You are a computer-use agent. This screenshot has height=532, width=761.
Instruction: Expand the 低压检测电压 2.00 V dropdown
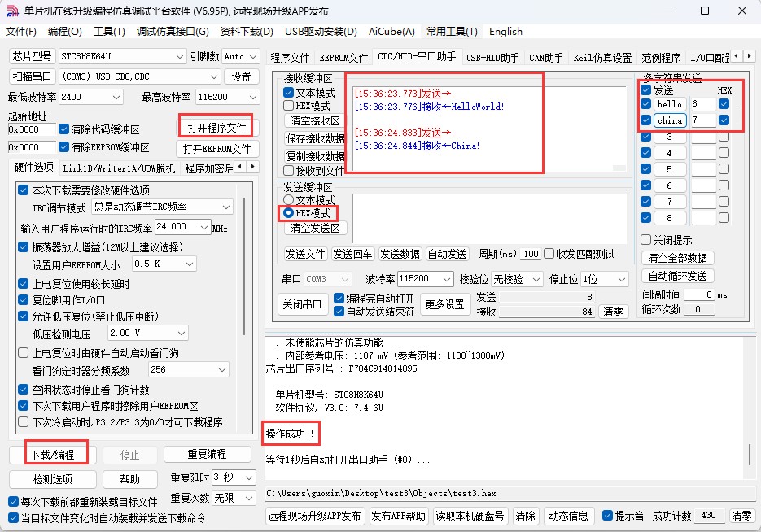point(182,334)
